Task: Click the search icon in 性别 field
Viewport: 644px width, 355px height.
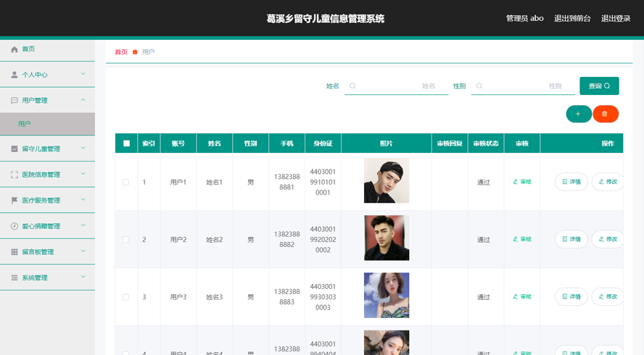Action: 479,85
